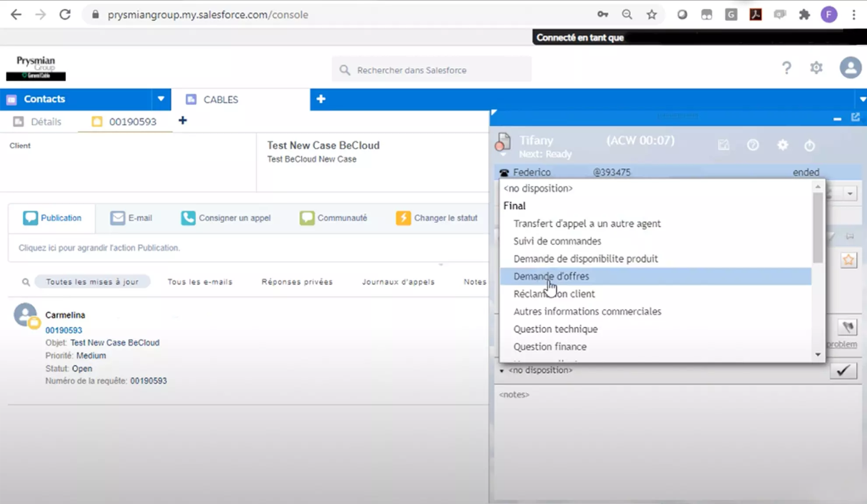The width and height of the screenshot is (867, 504).
Task: Bookmark this page with the star icon
Action: point(652,14)
